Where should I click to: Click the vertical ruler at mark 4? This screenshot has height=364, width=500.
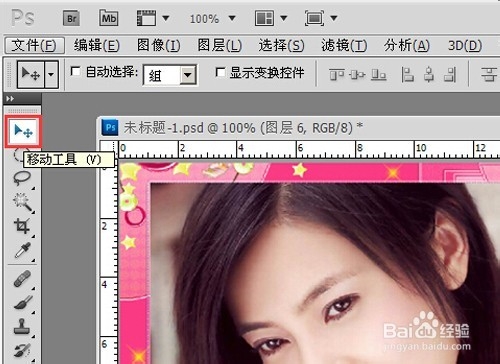click(105, 285)
